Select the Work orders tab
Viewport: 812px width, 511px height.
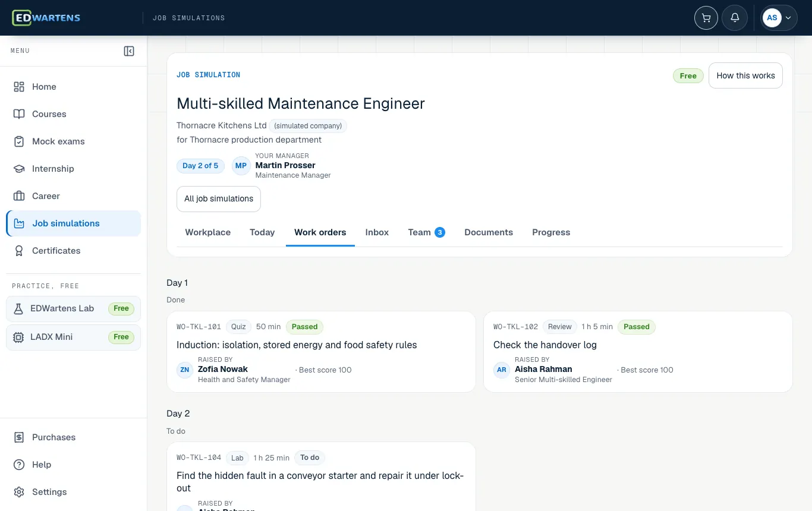[320, 232]
